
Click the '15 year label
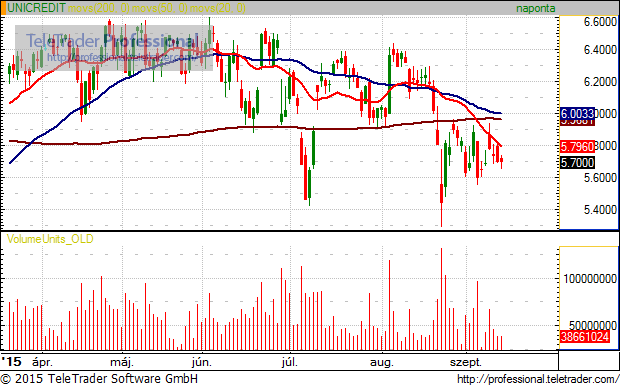[x=11, y=362]
